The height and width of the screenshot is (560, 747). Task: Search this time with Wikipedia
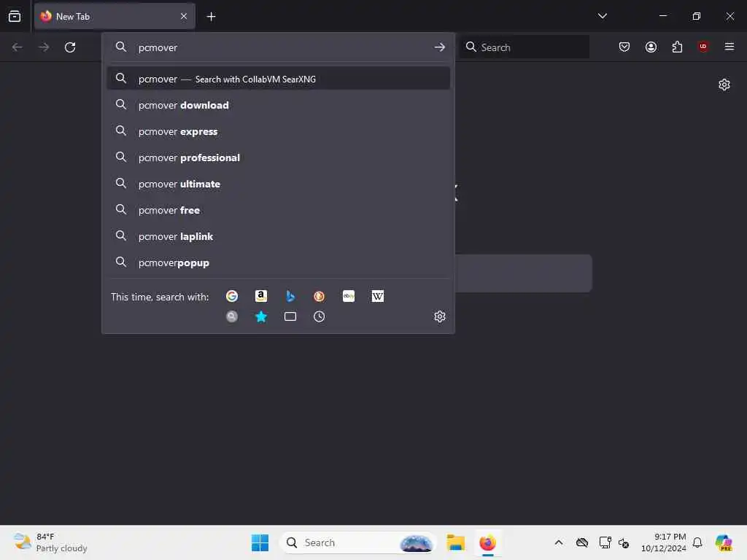pos(378,296)
